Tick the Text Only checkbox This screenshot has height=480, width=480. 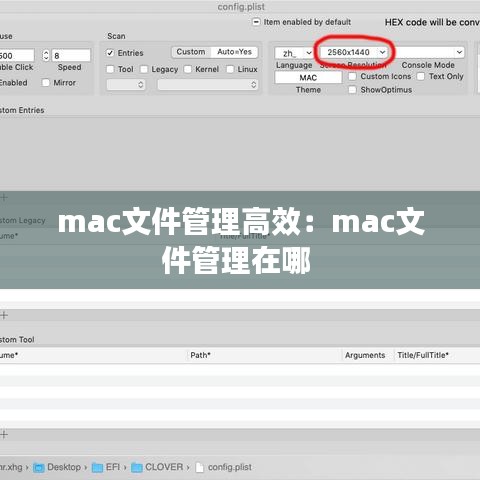(421, 76)
